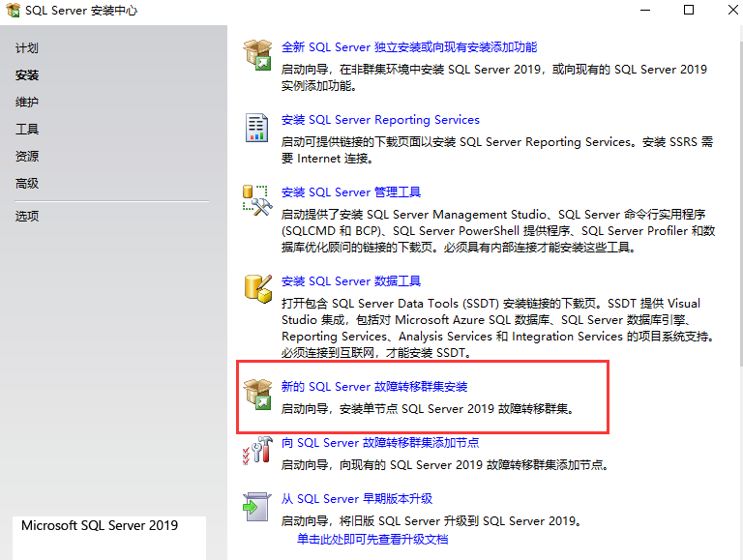Select the 安装 sidebar item

coord(27,75)
